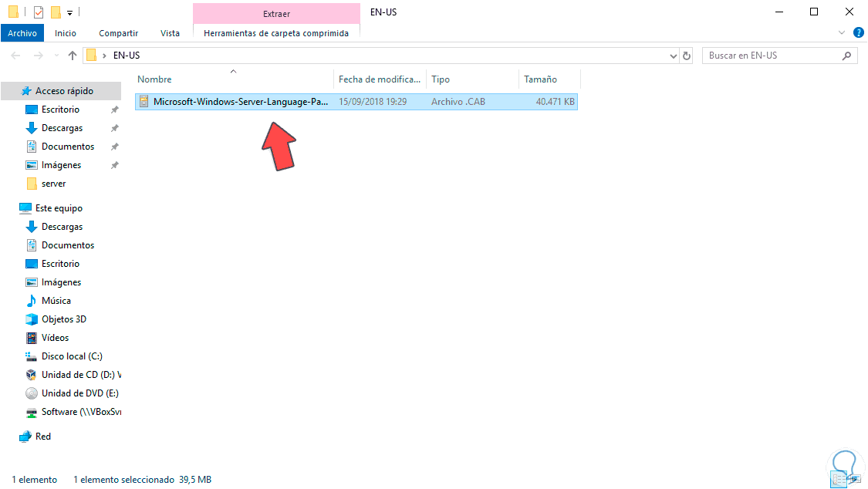868x489 pixels.
Task: Open the blue Help icon
Action: pos(859,33)
